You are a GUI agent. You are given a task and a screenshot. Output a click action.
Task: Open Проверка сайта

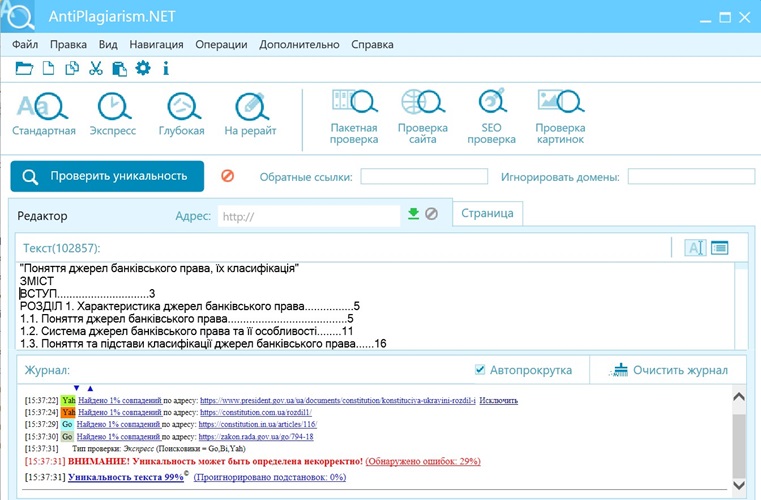click(423, 117)
